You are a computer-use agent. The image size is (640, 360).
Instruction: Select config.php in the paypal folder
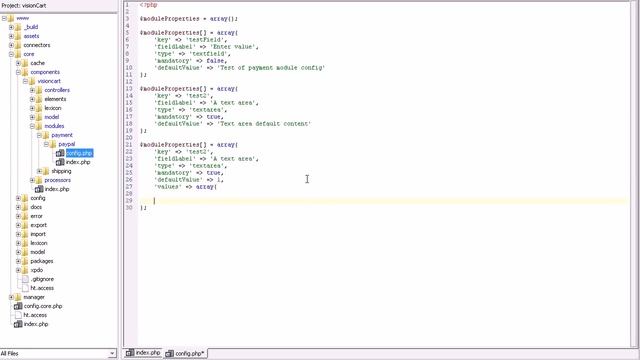pyautogui.click(x=79, y=153)
